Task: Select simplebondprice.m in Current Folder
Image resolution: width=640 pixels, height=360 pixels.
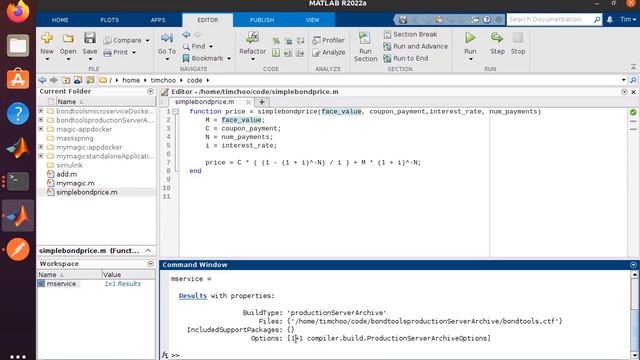Action: 87,192
